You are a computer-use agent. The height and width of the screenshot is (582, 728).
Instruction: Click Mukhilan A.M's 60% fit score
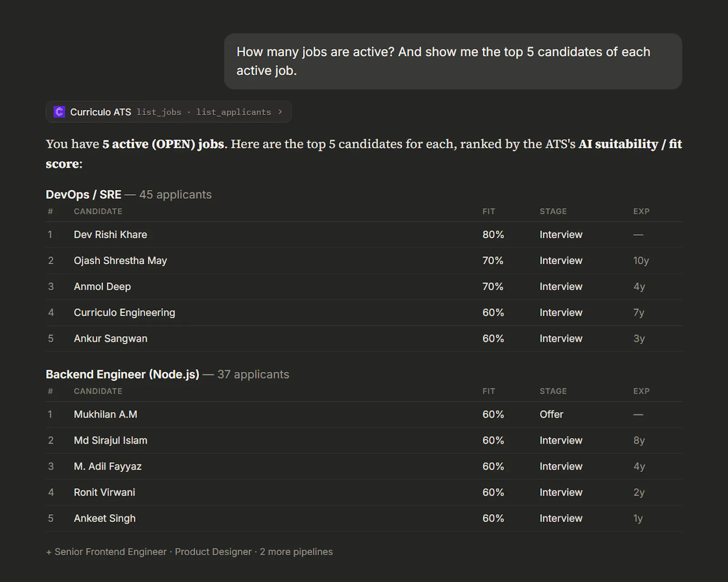point(493,414)
